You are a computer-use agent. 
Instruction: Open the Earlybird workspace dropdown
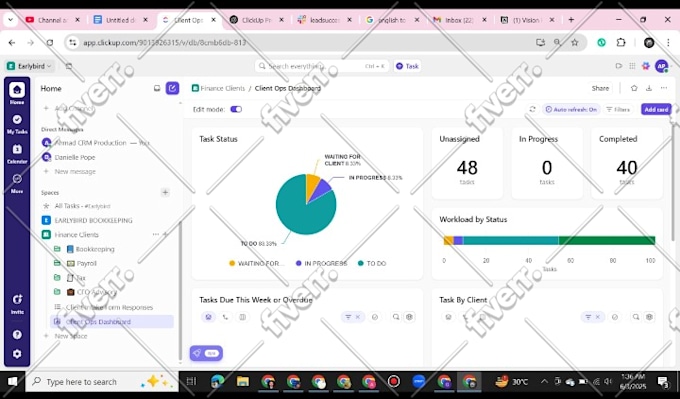click(x=29, y=66)
